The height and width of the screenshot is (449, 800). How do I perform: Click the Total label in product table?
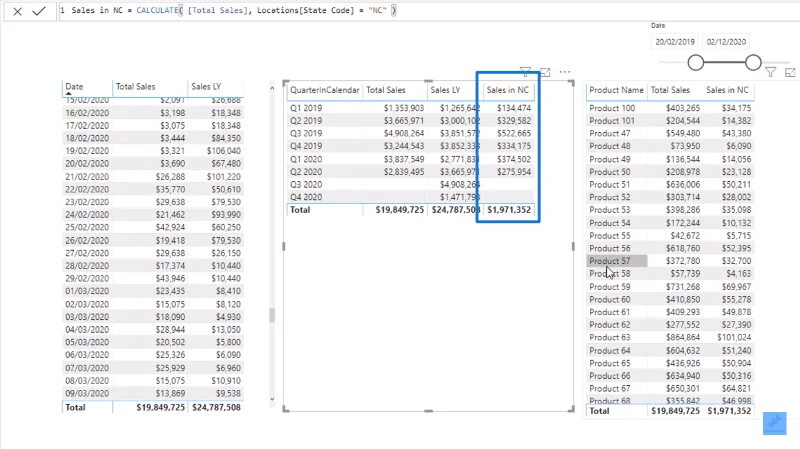599,411
